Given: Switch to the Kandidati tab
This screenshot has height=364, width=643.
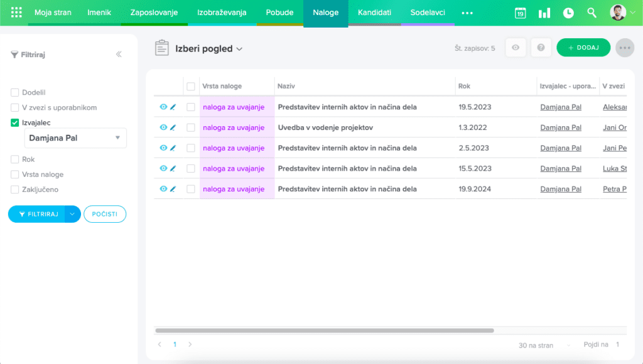Looking at the screenshot, I should point(374,13).
